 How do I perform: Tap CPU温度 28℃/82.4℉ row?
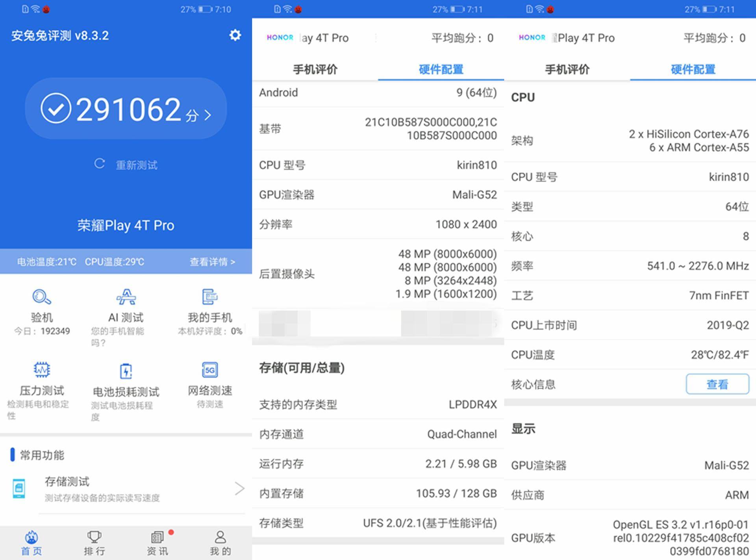click(x=630, y=354)
